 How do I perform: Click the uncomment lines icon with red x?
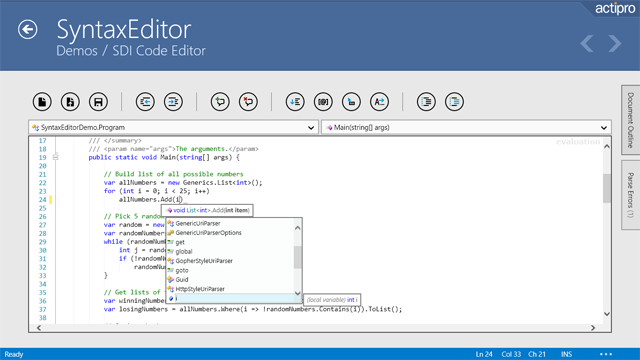[x=248, y=102]
